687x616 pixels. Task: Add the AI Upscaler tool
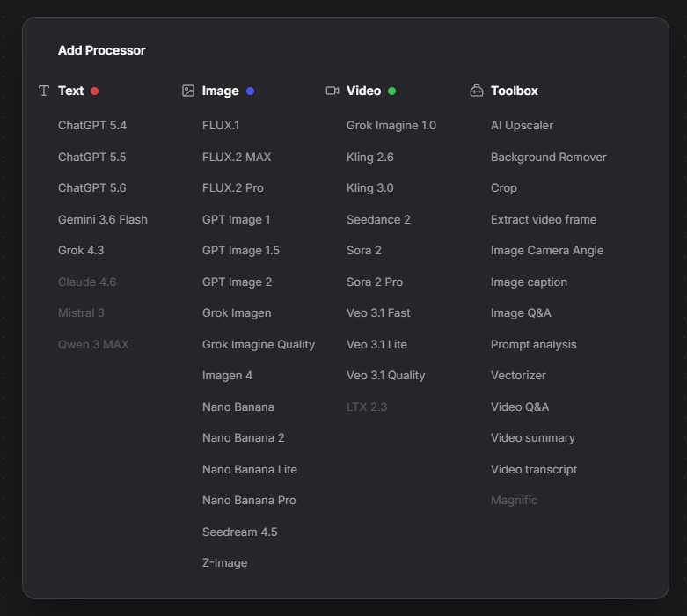point(522,125)
